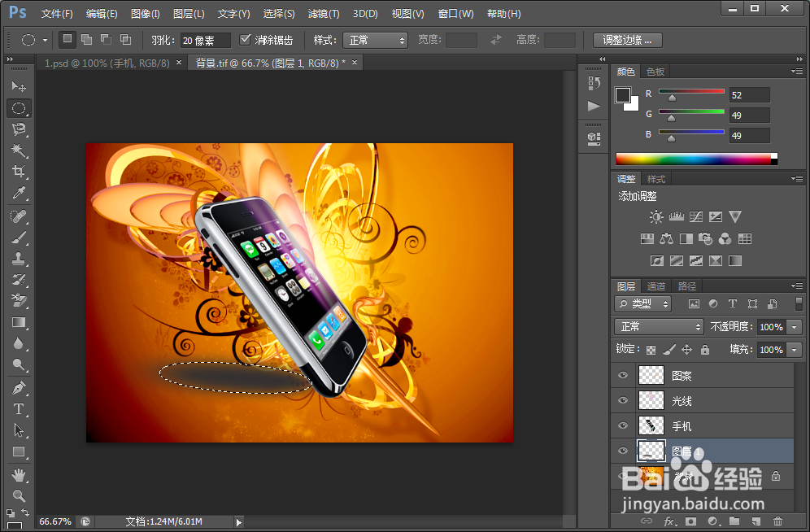Switch to the 样式 styles tab
This screenshot has height=532, width=810.
pos(656,179)
